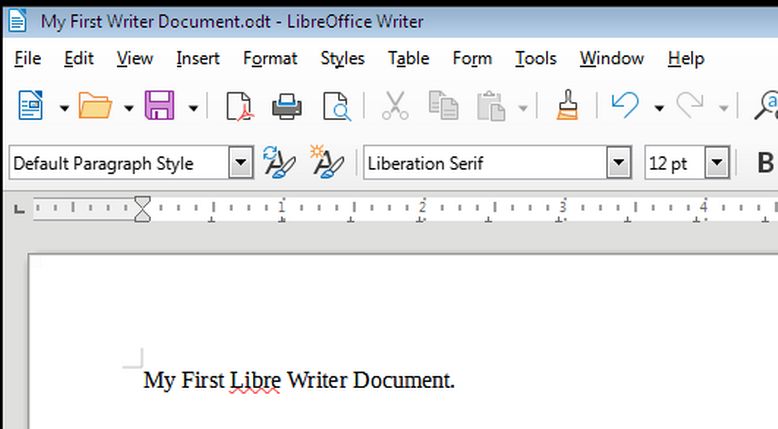Expand the Undo history dropdown arrow
The width and height of the screenshot is (778, 429).
(658, 108)
